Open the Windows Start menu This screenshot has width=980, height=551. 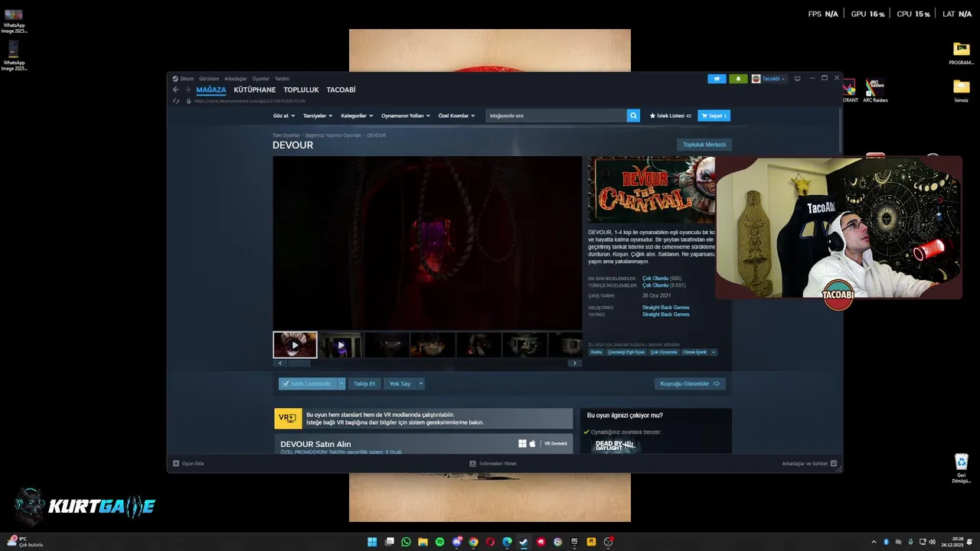[372, 542]
